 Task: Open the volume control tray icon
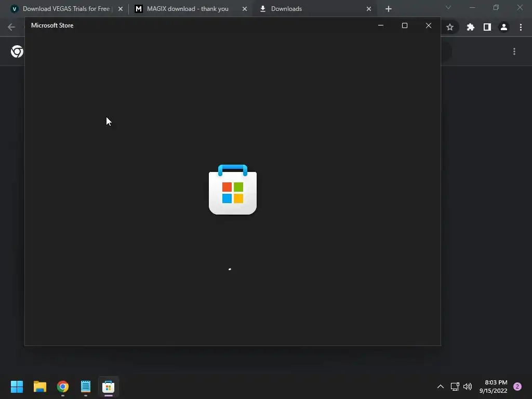click(x=468, y=387)
